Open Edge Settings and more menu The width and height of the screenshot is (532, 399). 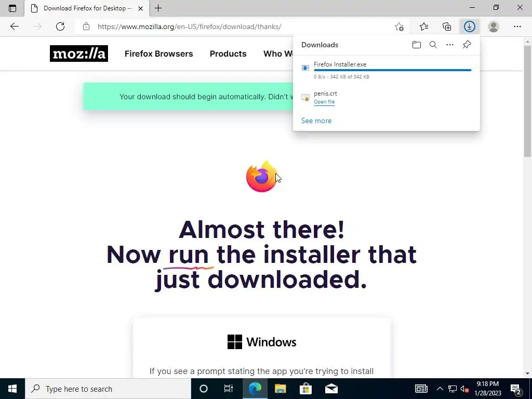(x=517, y=26)
